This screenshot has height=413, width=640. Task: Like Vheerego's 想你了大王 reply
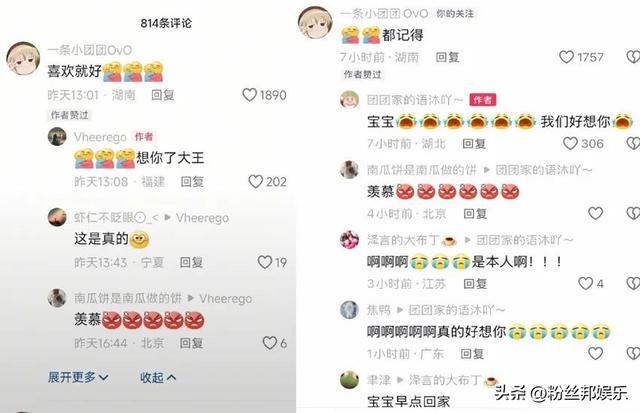pyautogui.click(x=256, y=182)
